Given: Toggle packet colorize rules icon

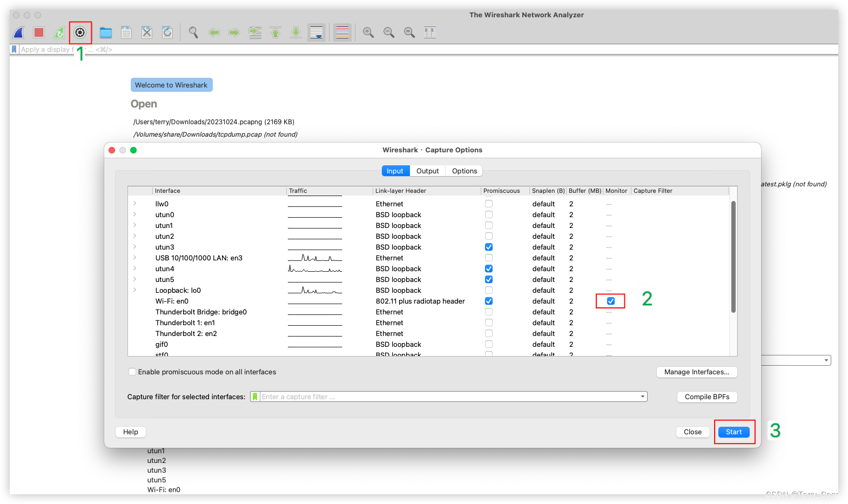Looking at the screenshot, I should (342, 32).
